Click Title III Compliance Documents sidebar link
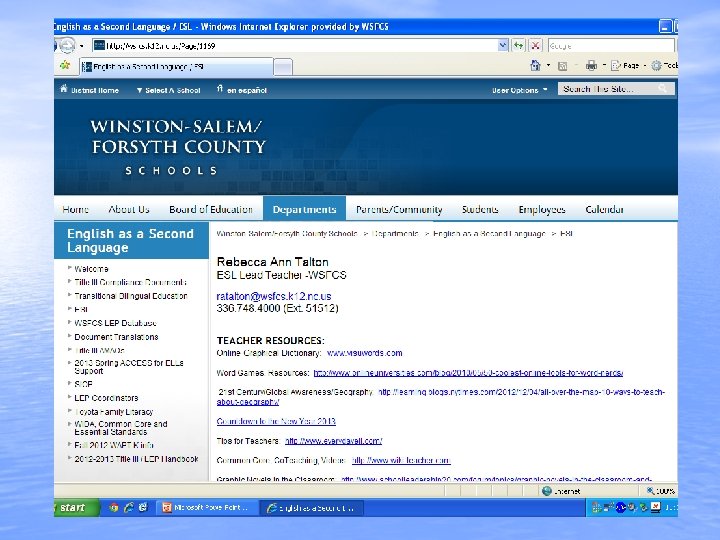Image resolution: width=720 pixels, height=540 pixels. pos(130,282)
